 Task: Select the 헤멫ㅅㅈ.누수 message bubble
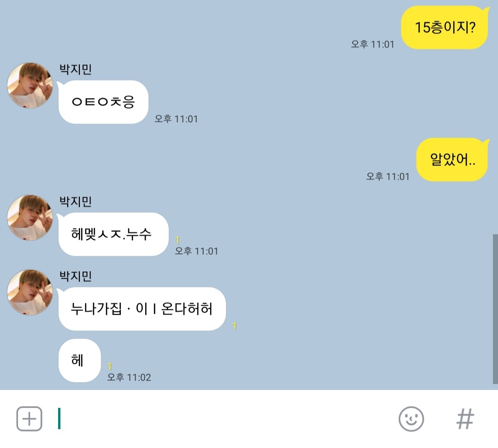(x=113, y=234)
